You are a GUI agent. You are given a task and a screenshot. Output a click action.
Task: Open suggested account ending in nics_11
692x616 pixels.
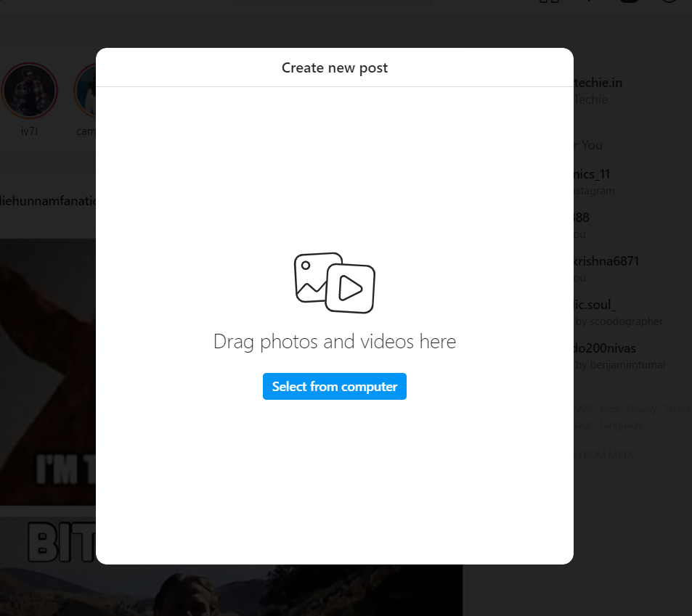point(593,174)
